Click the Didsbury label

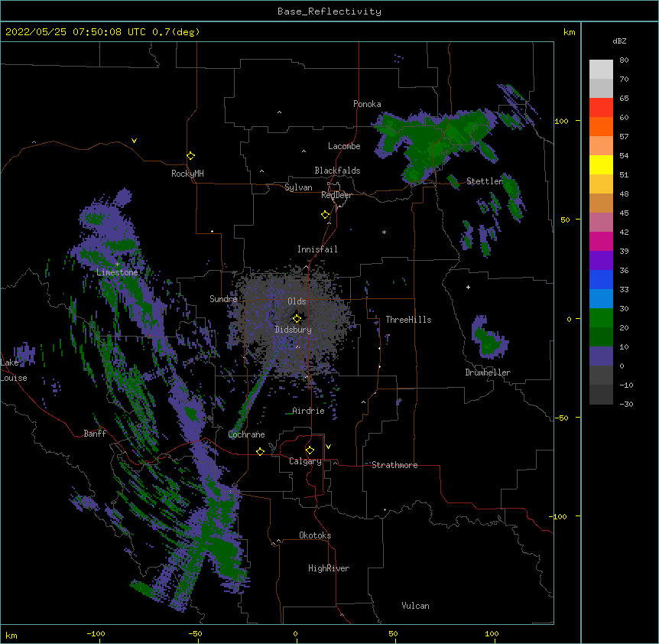click(x=293, y=330)
